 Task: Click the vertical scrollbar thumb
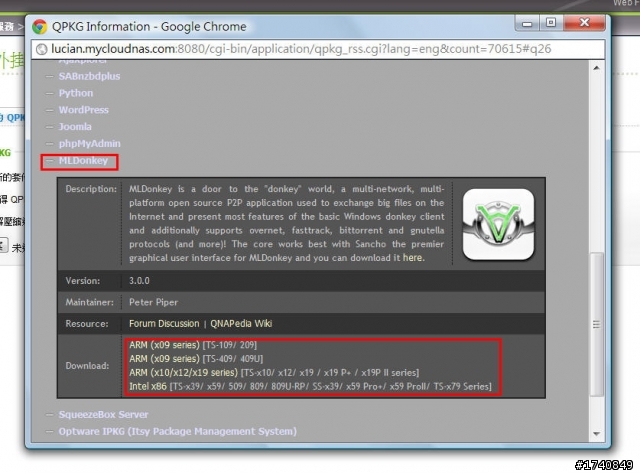(x=597, y=324)
